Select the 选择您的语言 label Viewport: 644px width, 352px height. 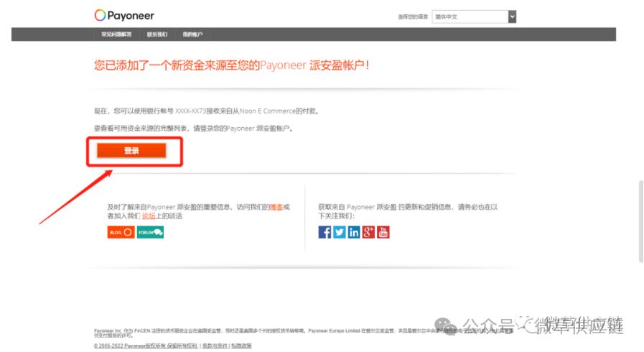pos(413,17)
